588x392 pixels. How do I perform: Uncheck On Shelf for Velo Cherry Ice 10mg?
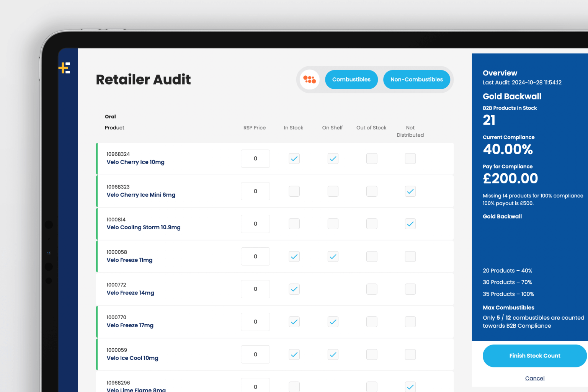click(x=333, y=158)
